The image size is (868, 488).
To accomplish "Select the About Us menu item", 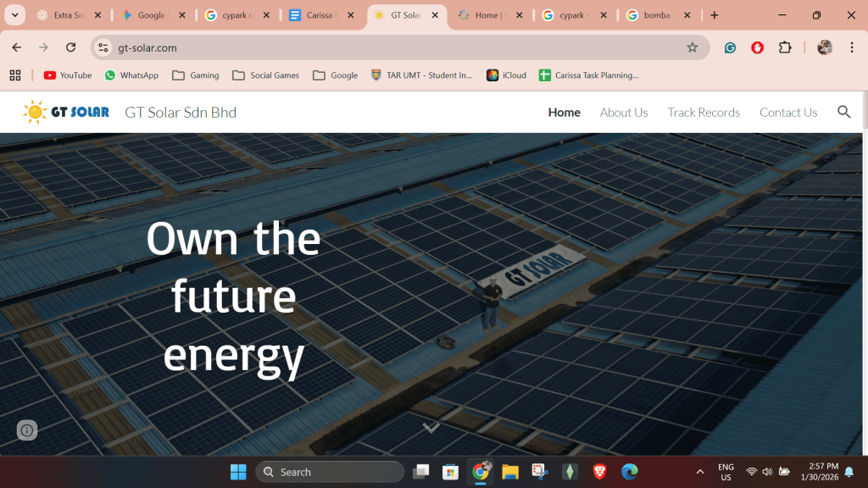I will coord(624,111).
